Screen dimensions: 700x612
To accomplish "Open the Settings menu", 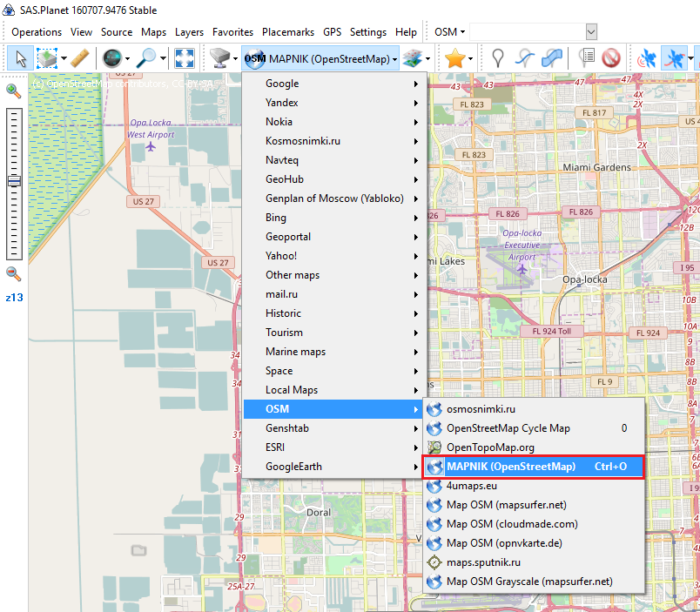I will [368, 32].
